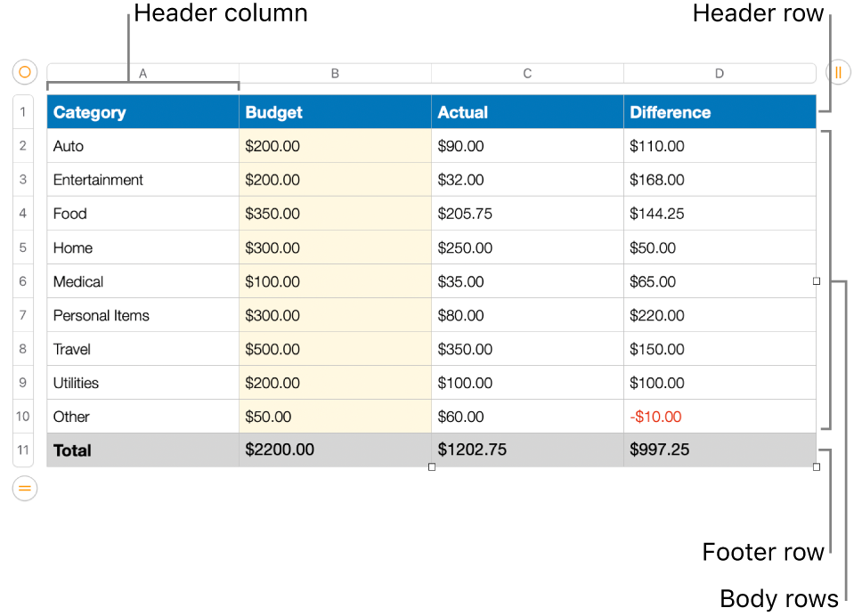Tap the middle-right selection handle square
The image size is (862, 616).
coord(816,281)
